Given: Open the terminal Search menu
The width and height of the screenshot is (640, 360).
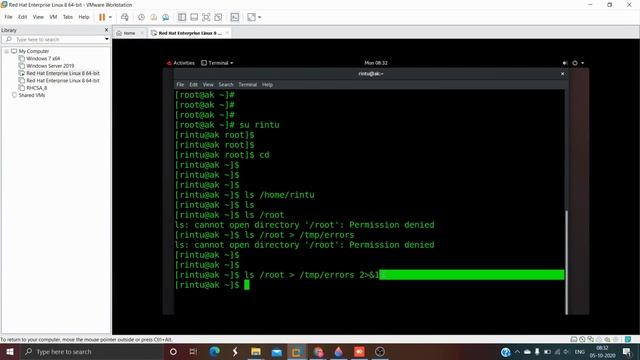Looking at the screenshot, I should pos(226,84).
